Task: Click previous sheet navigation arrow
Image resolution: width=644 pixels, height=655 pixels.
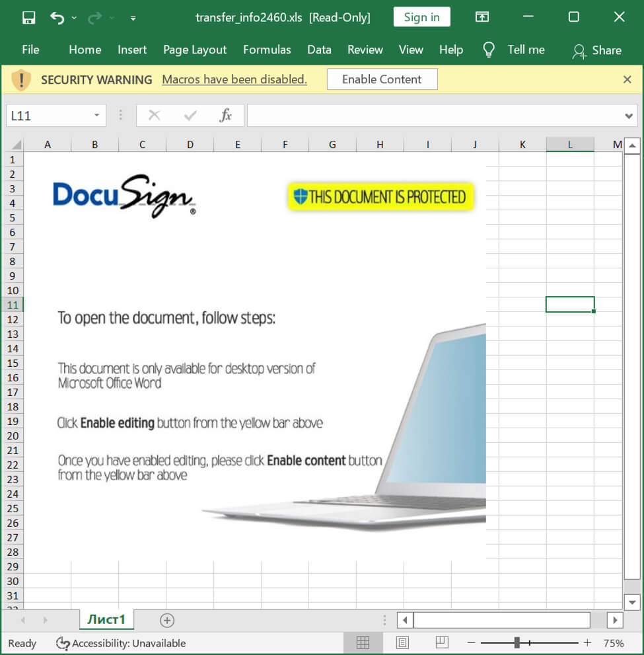Action: (23, 621)
